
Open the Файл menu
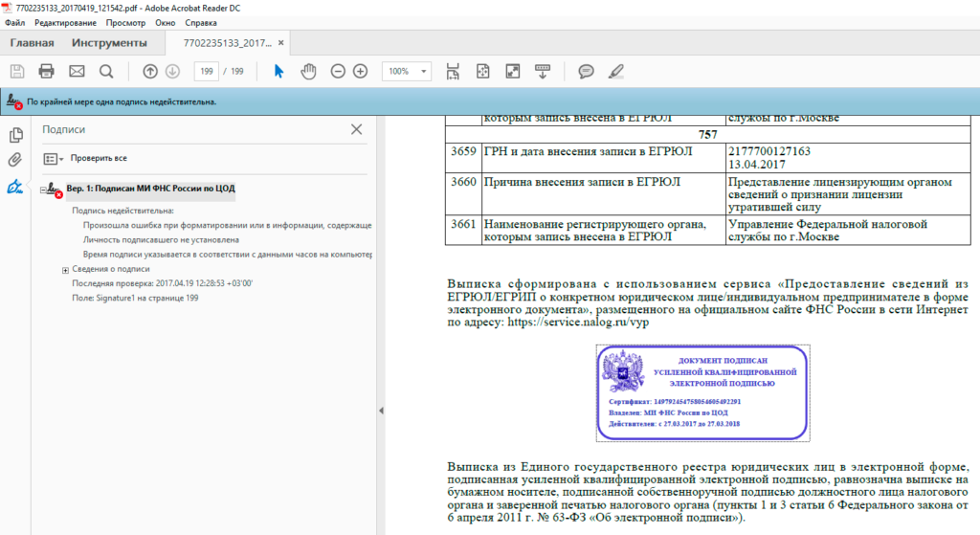(15, 23)
